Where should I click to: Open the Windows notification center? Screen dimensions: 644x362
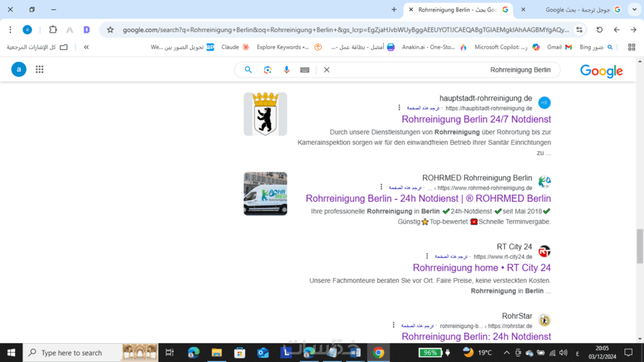tap(628, 353)
